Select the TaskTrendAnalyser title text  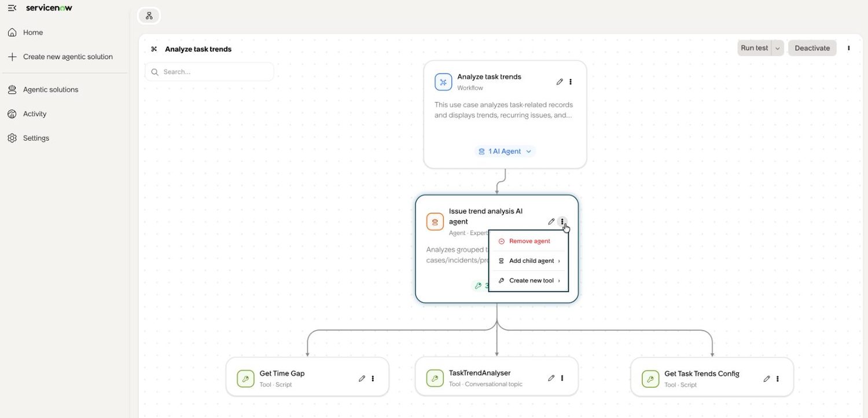tap(480, 373)
